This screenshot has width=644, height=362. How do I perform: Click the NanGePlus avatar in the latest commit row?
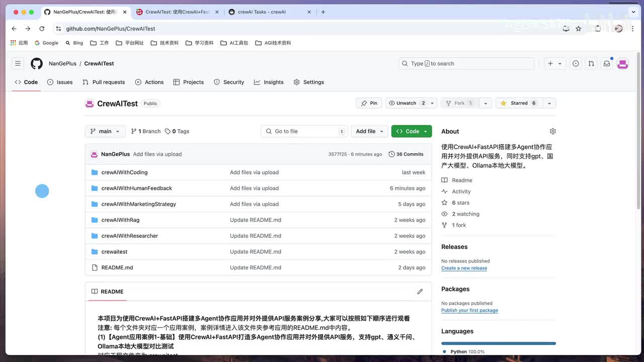[x=94, y=154]
